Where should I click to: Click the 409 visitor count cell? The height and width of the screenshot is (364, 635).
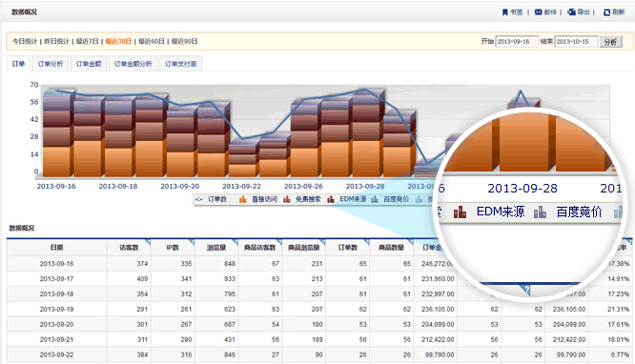pos(142,279)
